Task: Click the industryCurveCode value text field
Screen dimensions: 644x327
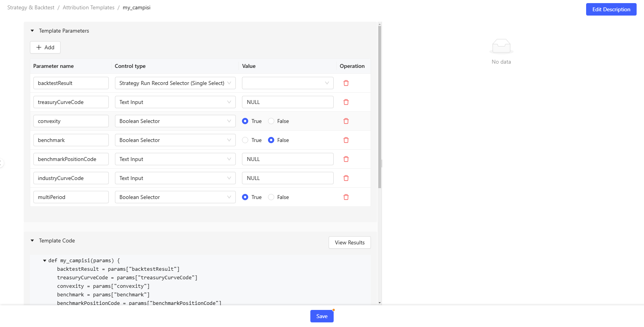Action: [287, 178]
